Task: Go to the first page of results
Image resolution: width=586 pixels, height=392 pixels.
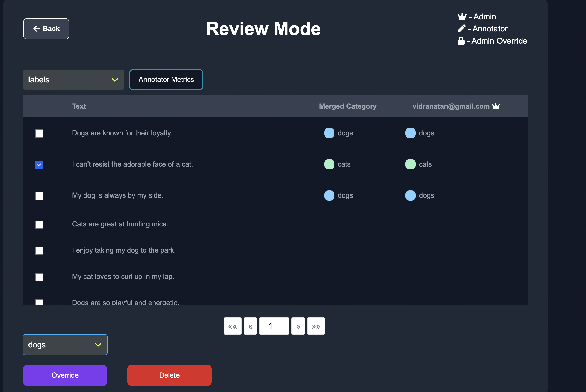Action: (x=232, y=326)
